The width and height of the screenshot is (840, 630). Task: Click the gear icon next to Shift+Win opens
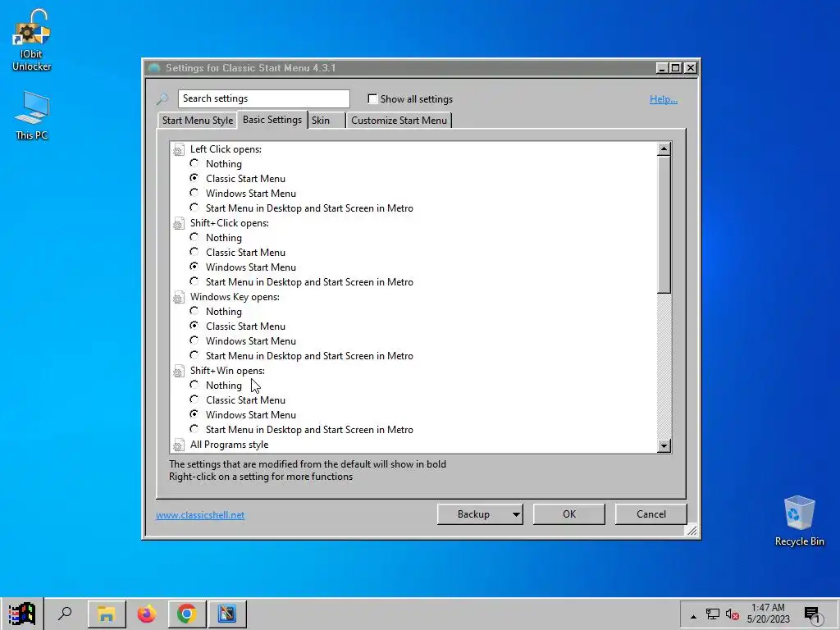178,372
